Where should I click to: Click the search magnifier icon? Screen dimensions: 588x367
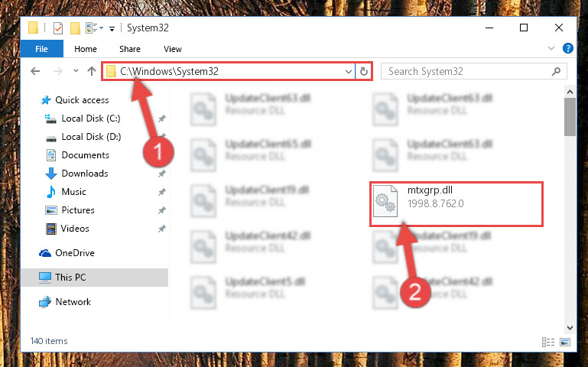556,71
